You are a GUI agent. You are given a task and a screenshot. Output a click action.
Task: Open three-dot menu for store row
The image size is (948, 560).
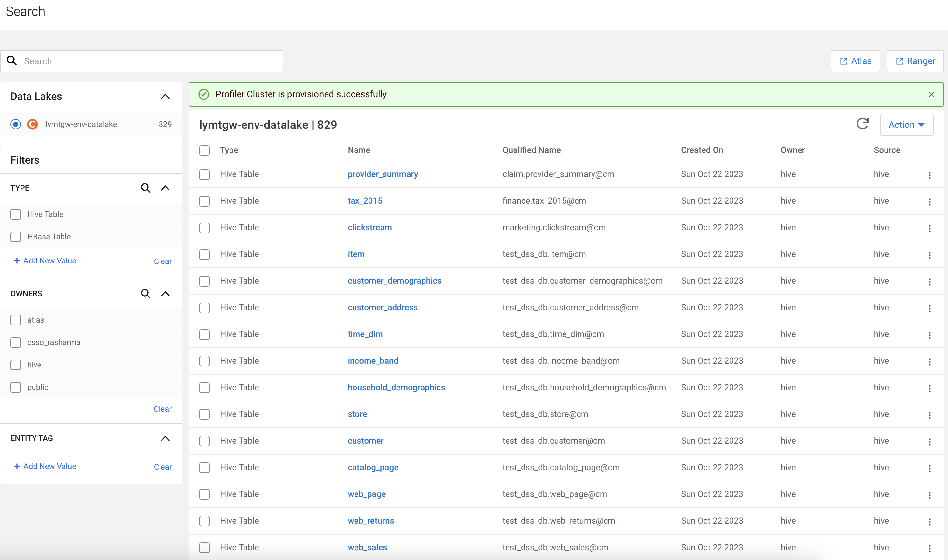[929, 415]
